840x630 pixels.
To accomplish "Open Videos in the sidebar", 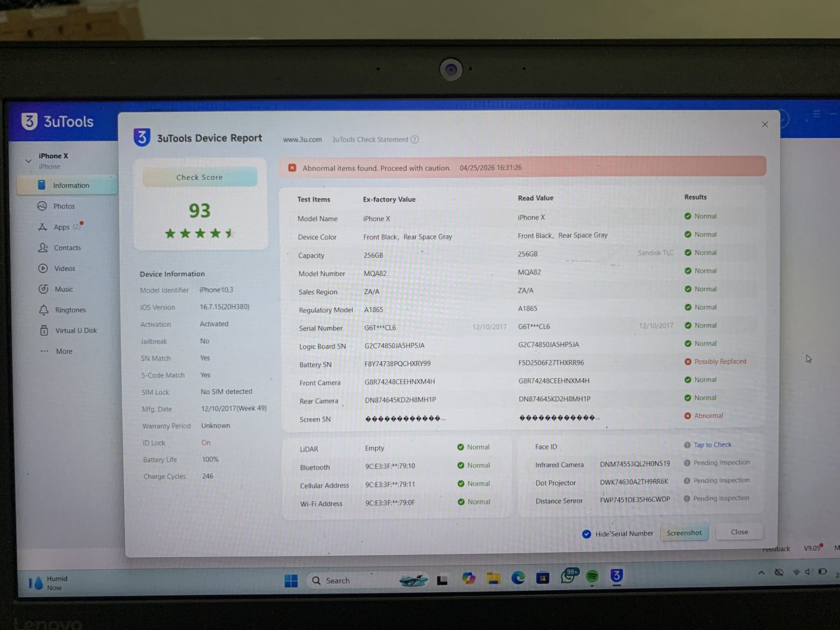I will click(x=64, y=269).
